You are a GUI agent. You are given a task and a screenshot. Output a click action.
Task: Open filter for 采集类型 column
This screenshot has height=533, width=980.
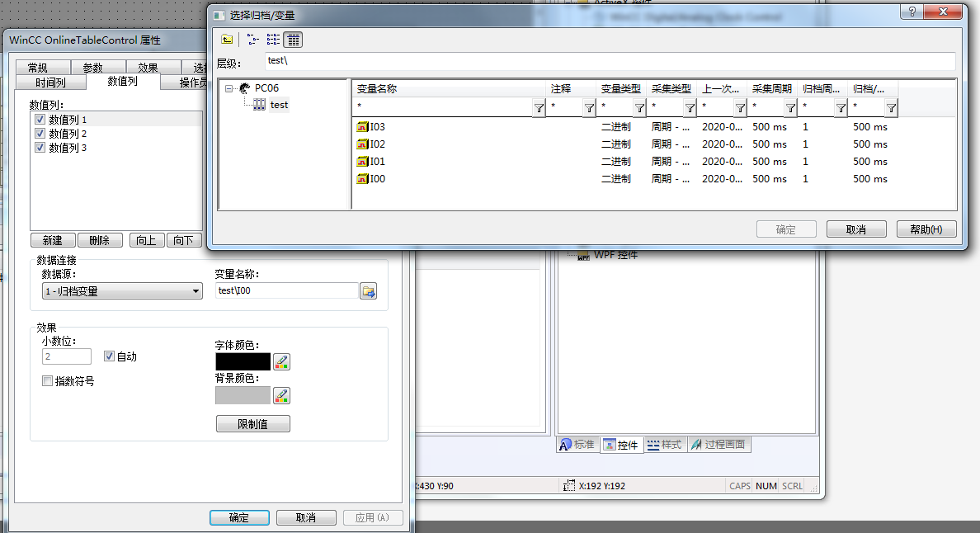(690, 107)
